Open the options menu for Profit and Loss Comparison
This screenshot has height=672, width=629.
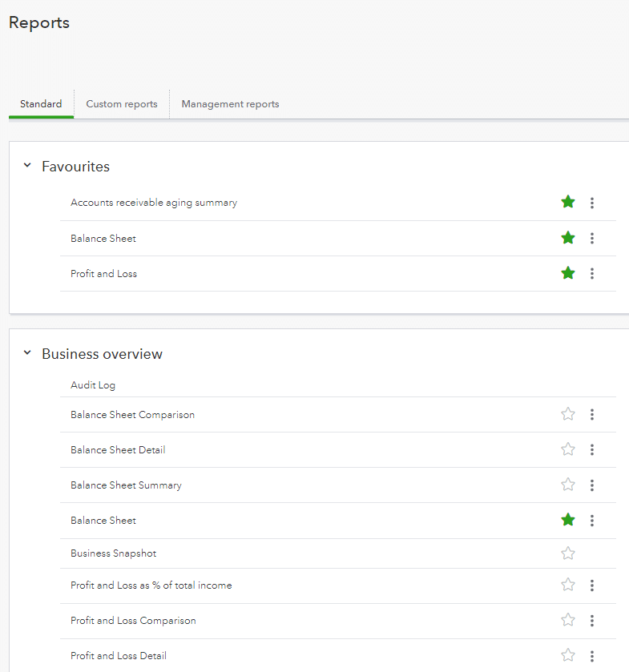coord(592,620)
